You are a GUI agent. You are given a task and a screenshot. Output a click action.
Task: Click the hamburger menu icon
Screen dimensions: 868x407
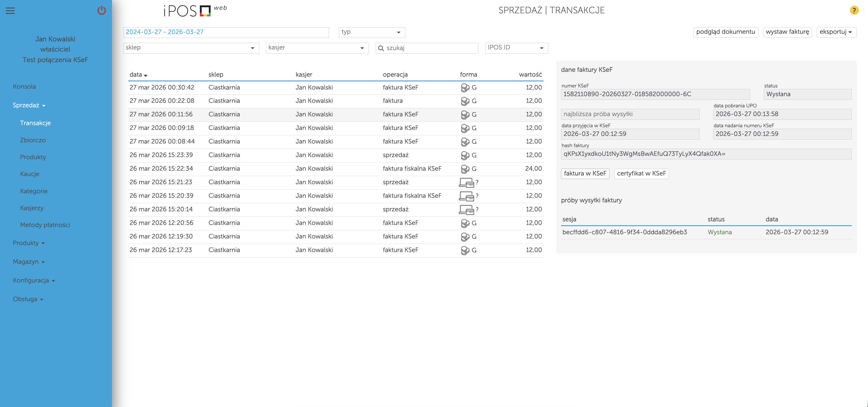[11, 11]
